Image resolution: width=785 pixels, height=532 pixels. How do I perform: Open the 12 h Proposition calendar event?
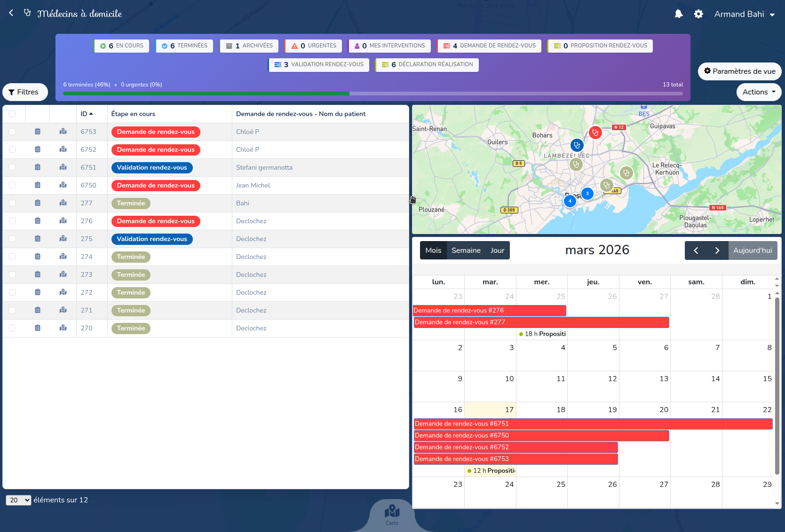(491, 471)
